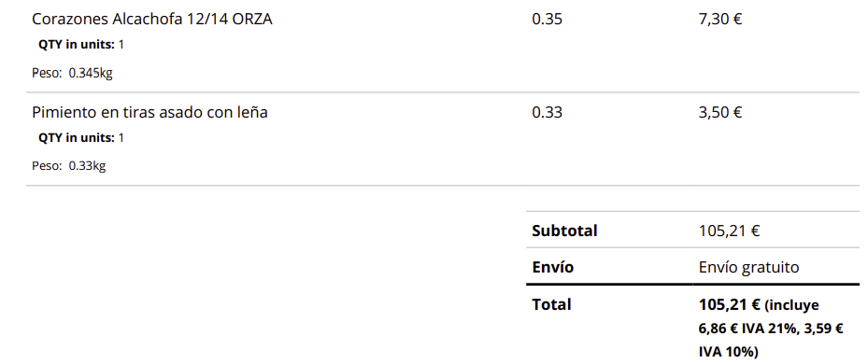
Task: Click the 6,86 € IVA 21% text
Action: [747, 329]
